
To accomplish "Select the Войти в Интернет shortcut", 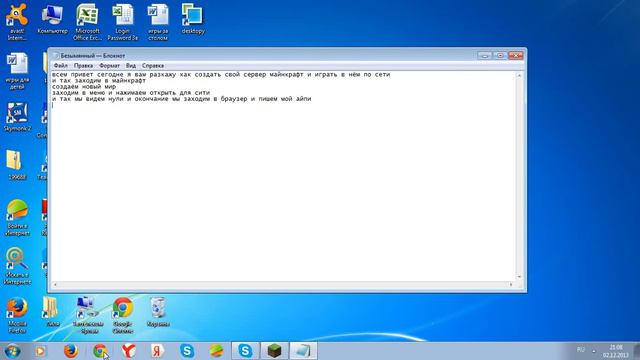I will [x=17, y=218].
